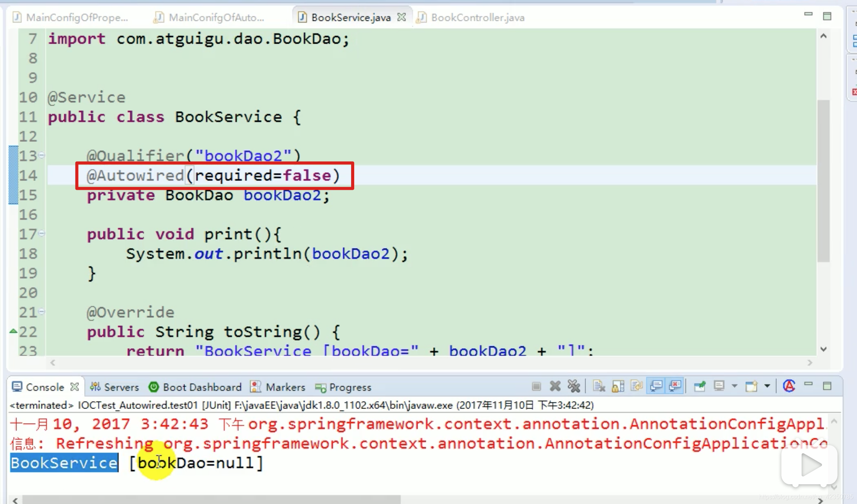Maximize the Console panel
Image resolution: width=857 pixels, height=504 pixels.
tap(827, 386)
